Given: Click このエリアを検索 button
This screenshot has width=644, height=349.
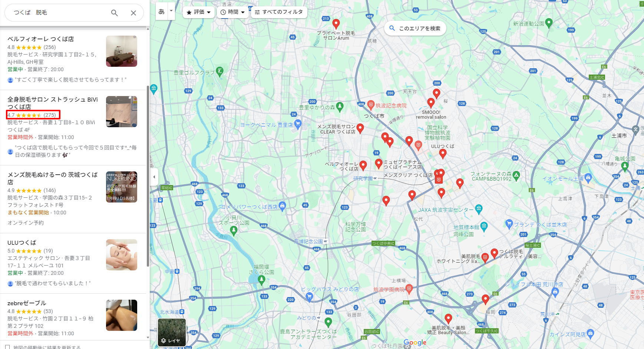Looking at the screenshot, I should tap(415, 28).
